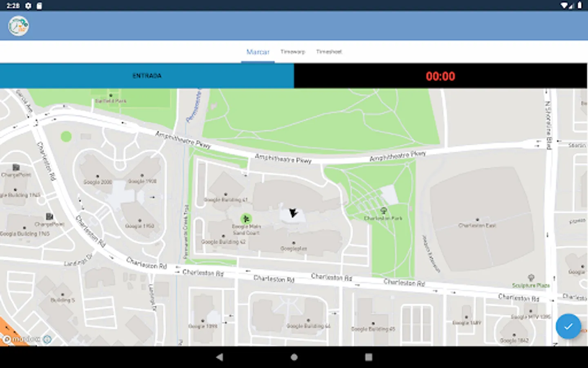Select Google 2000 building label
Viewport: 588px width, 368px height.
pos(98,182)
